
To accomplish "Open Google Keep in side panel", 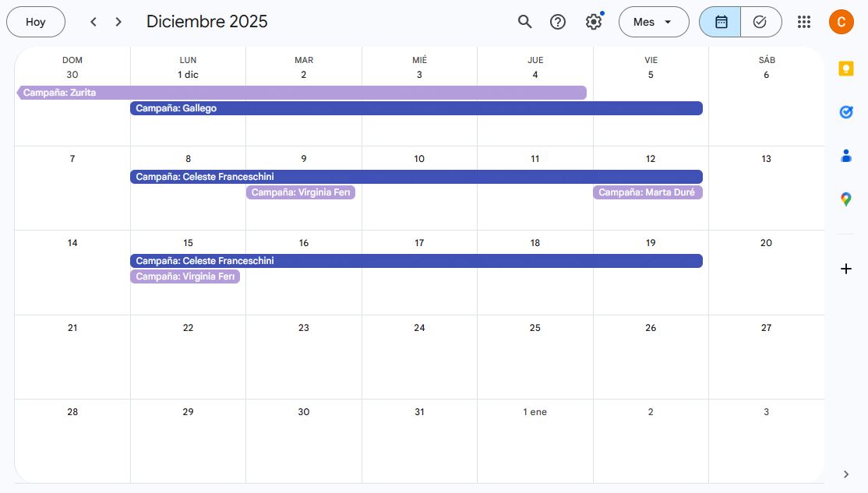I will point(845,69).
